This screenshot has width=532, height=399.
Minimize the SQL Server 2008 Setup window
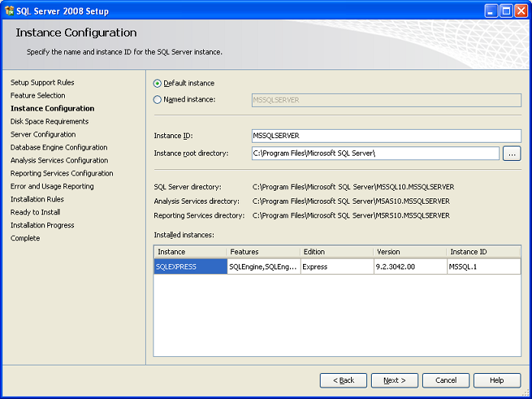[491, 11]
